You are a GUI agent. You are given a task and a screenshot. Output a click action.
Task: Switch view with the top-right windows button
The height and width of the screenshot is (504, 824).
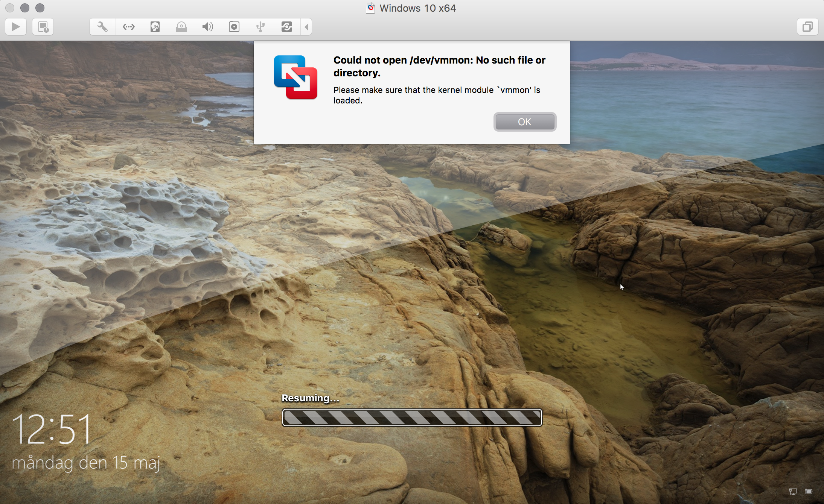(x=807, y=27)
